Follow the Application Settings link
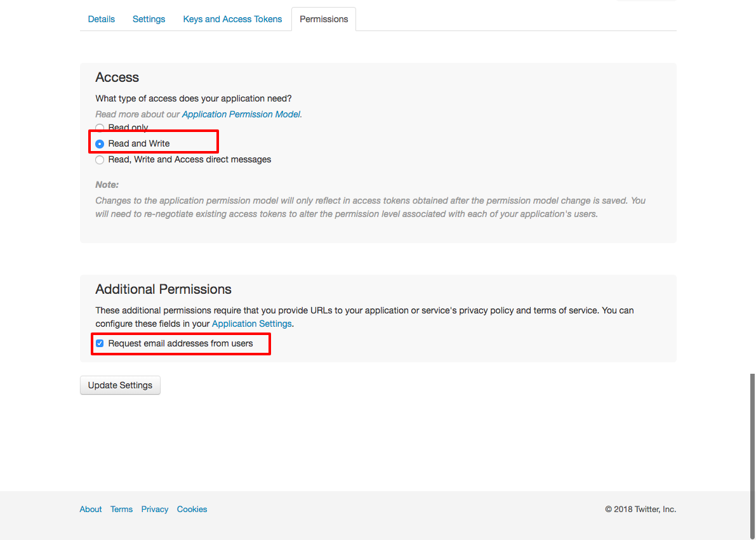 (x=251, y=324)
